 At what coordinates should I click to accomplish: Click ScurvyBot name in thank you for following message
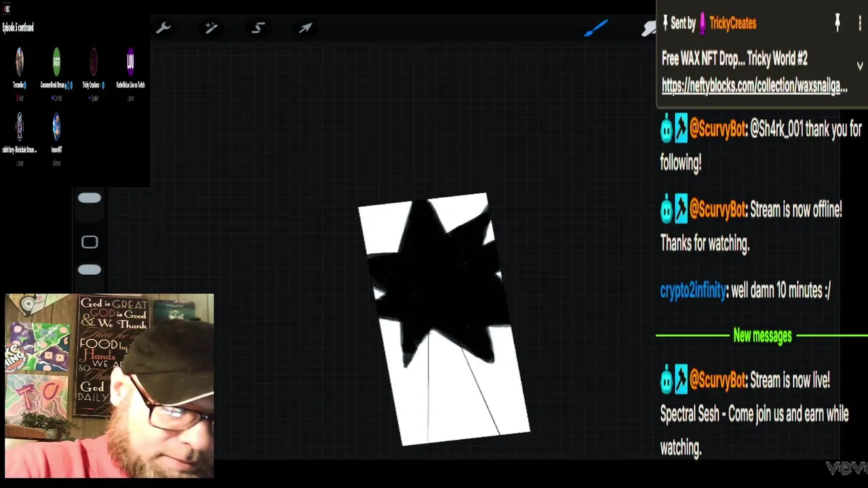click(717, 129)
